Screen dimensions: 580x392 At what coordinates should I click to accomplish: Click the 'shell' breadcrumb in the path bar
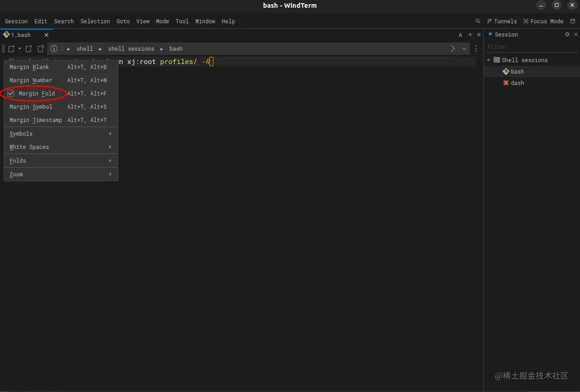tap(85, 48)
